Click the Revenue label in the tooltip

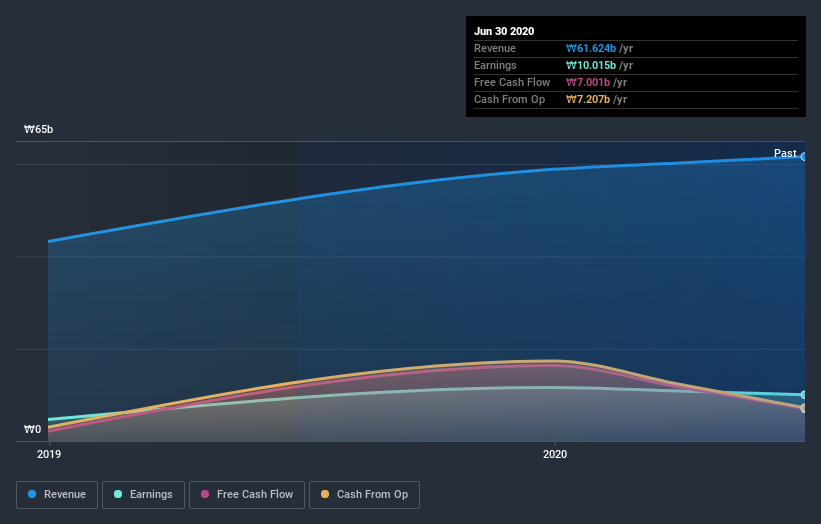495,49
